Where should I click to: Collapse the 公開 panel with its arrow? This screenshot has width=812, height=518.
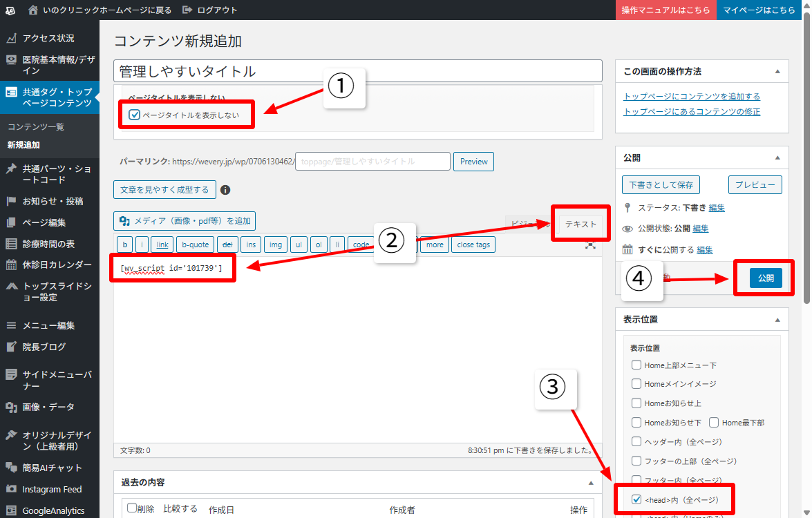point(777,157)
